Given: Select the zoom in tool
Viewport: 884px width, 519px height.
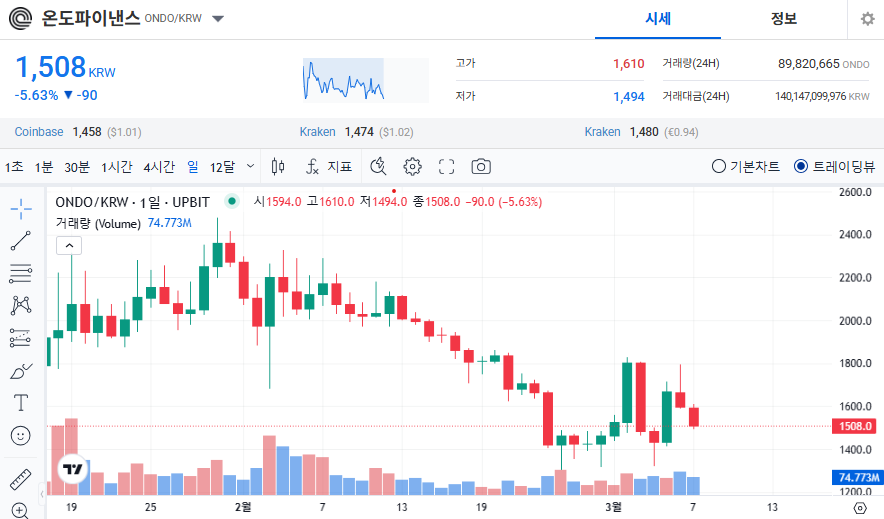Looking at the screenshot, I should 21,511.
